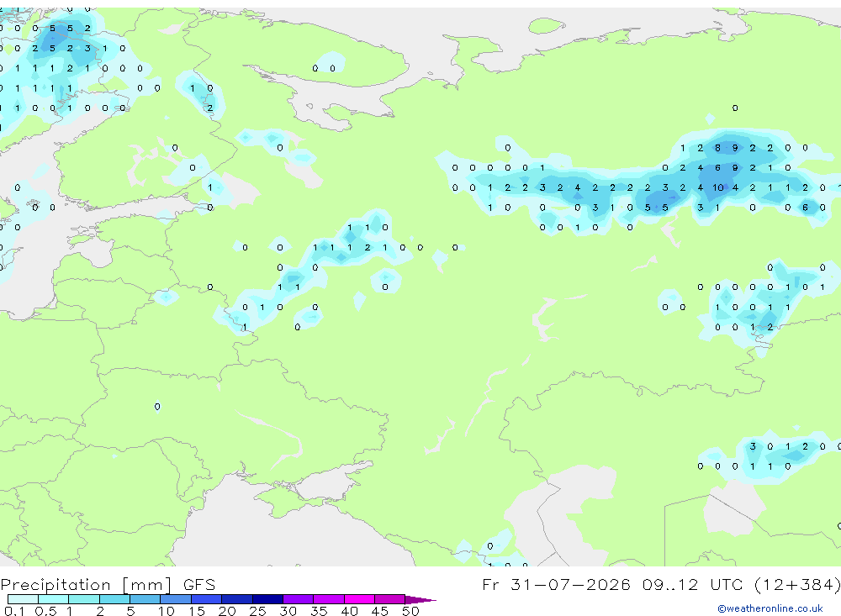Click the 10–15 mm blue legend box

(x=176, y=599)
